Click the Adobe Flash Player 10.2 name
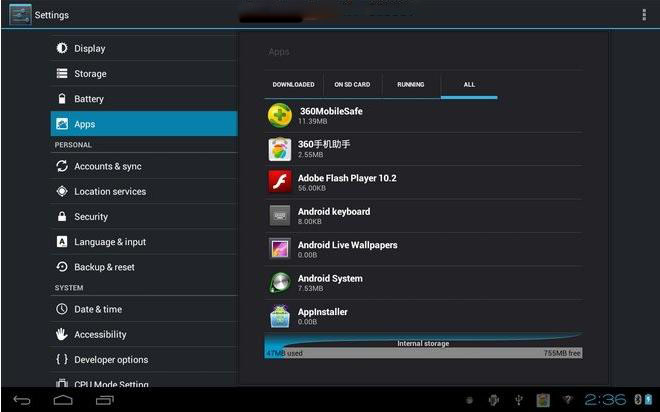Image resolution: width=660 pixels, height=412 pixels. 347,178
